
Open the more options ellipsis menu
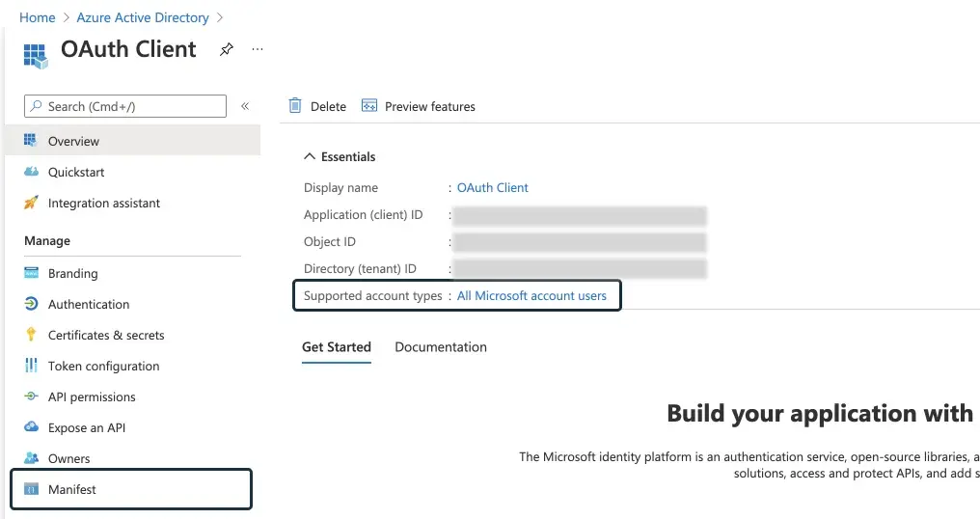pyautogui.click(x=258, y=49)
